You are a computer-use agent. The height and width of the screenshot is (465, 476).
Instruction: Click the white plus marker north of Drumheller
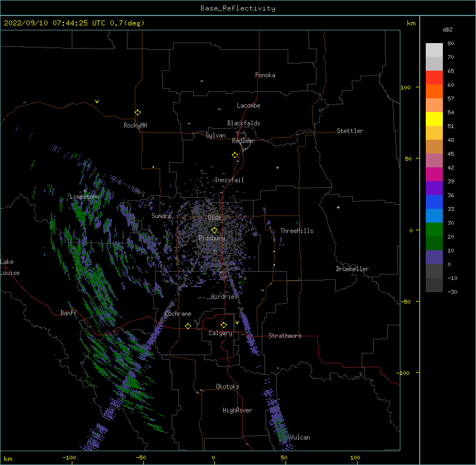pos(338,207)
